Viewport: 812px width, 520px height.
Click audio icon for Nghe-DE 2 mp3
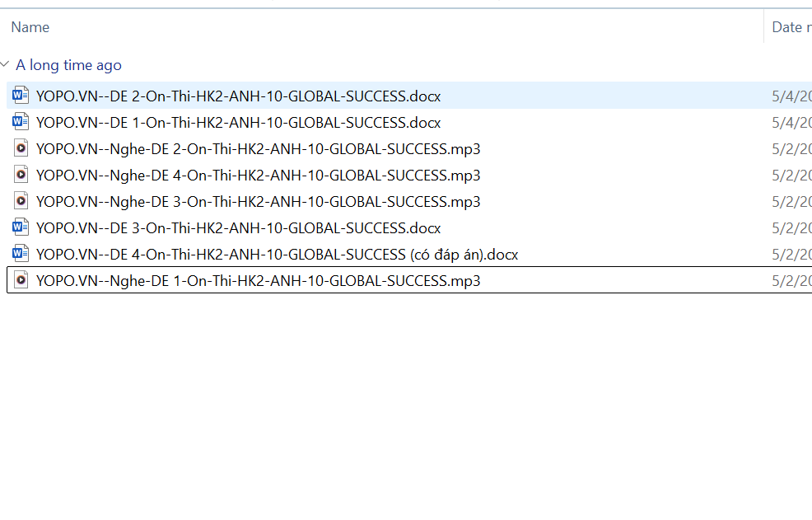pyautogui.click(x=21, y=148)
